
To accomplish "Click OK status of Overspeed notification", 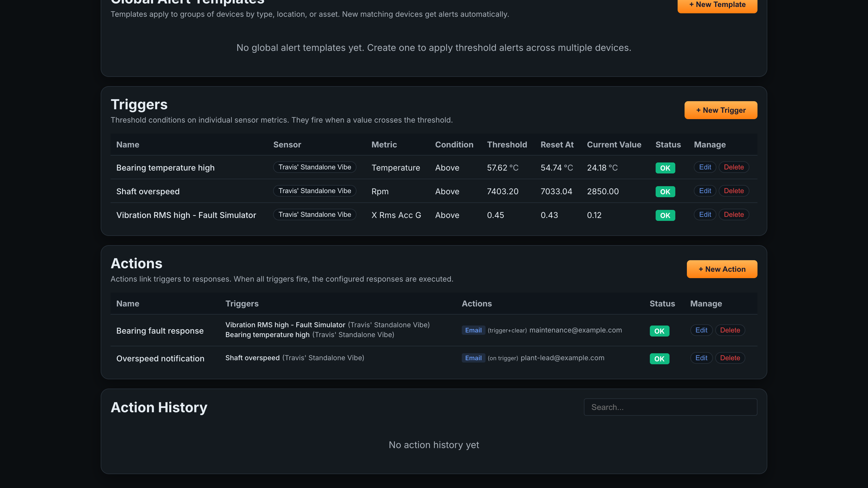I will click(659, 358).
